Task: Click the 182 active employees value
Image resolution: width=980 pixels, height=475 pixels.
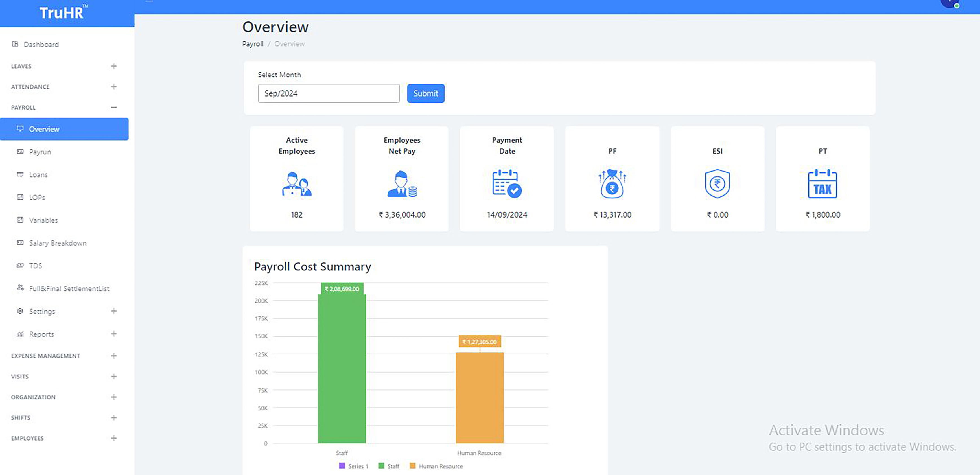Action: coord(297,215)
